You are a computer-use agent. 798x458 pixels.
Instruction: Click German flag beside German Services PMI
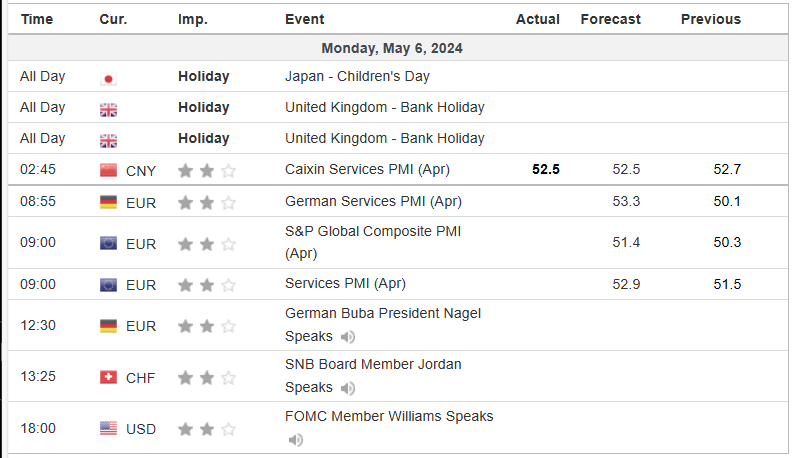click(x=108, y=202)
